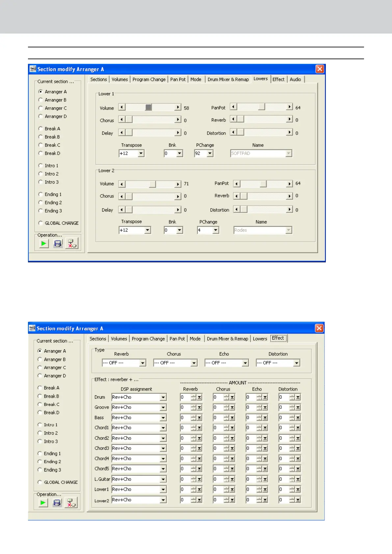This screenshot has height=554, width=392.
Task: Click red-X cancel icon in lower Effect window
Action: 71,503
